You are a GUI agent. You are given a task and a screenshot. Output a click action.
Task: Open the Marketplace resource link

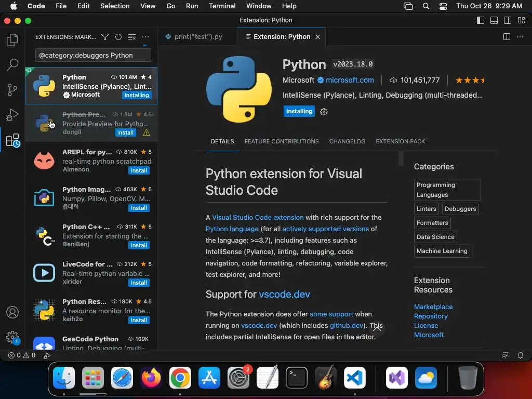[x=433, y=307]
